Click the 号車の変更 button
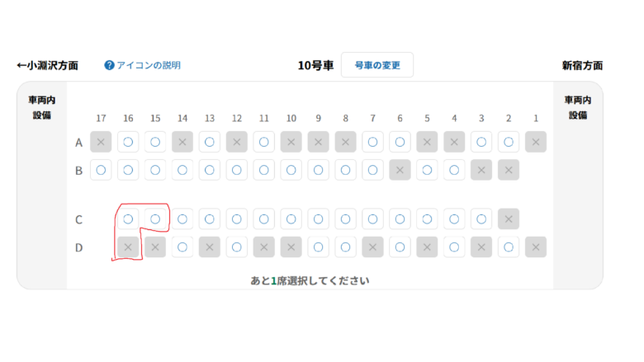 376,65
